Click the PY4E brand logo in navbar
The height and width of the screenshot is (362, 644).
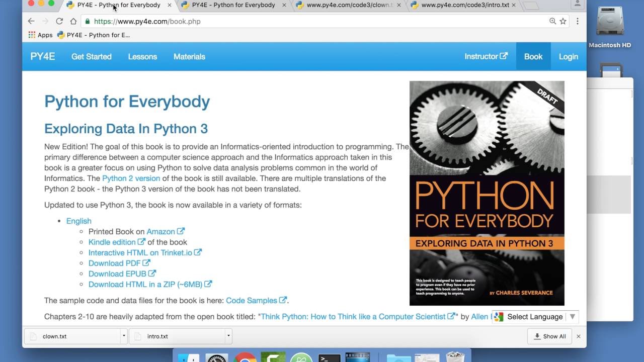tap(43, 56)
